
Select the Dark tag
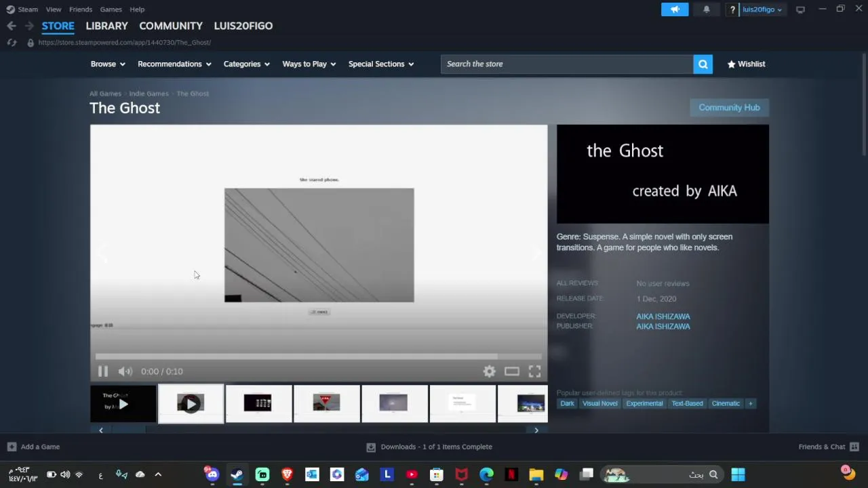(567, 403)
